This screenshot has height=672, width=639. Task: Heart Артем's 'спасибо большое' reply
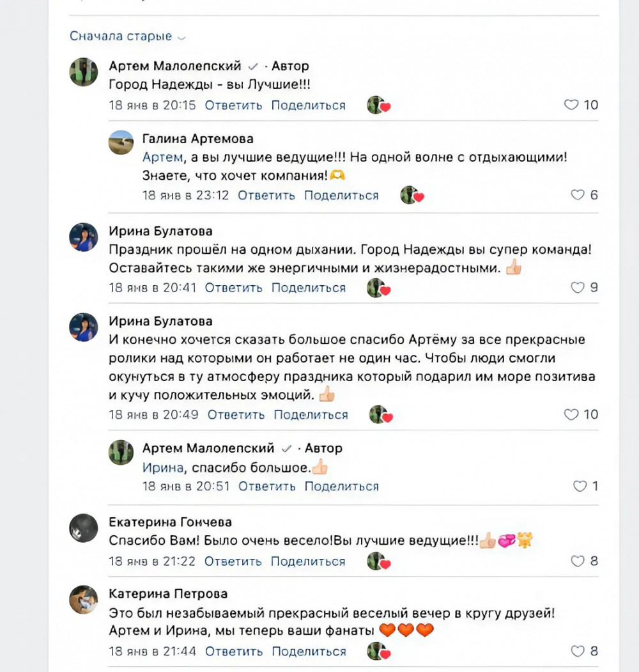[x=580, y=486]
